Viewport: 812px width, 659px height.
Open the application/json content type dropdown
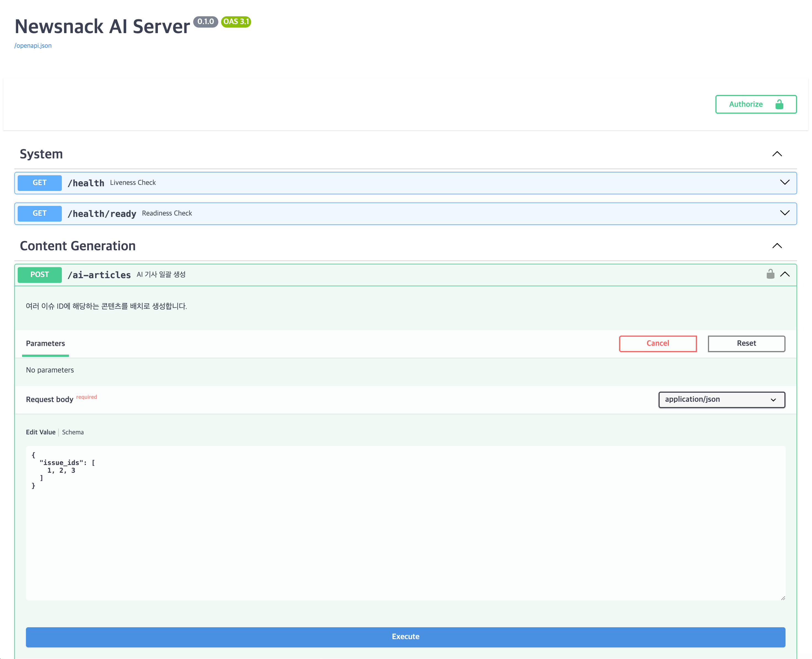(721, 400)
